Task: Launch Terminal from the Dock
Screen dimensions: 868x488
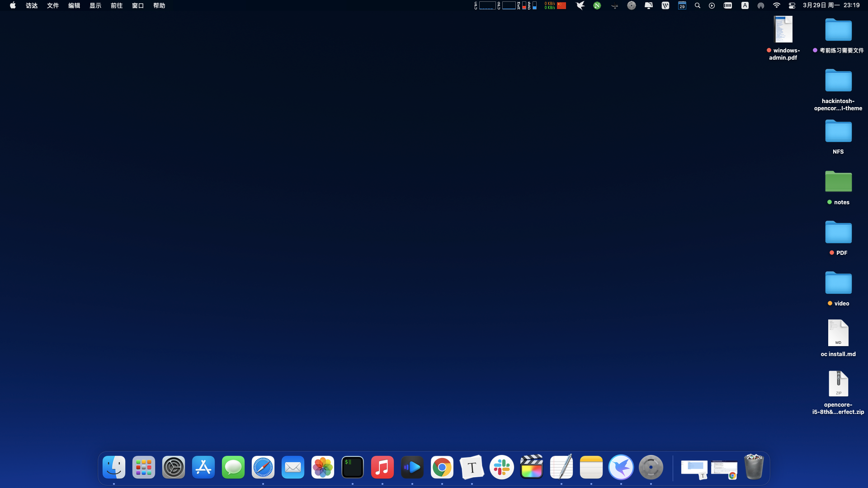Action: 353,467
